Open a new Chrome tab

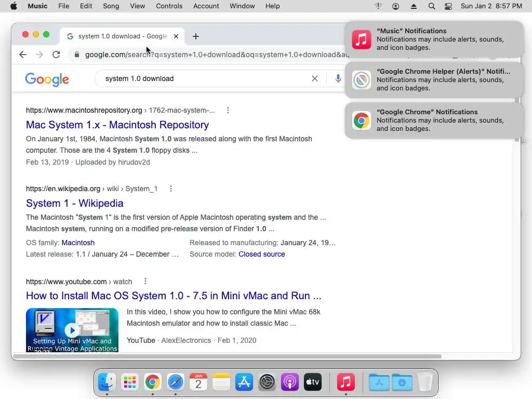pyautogui.click(x=196, y=36)
